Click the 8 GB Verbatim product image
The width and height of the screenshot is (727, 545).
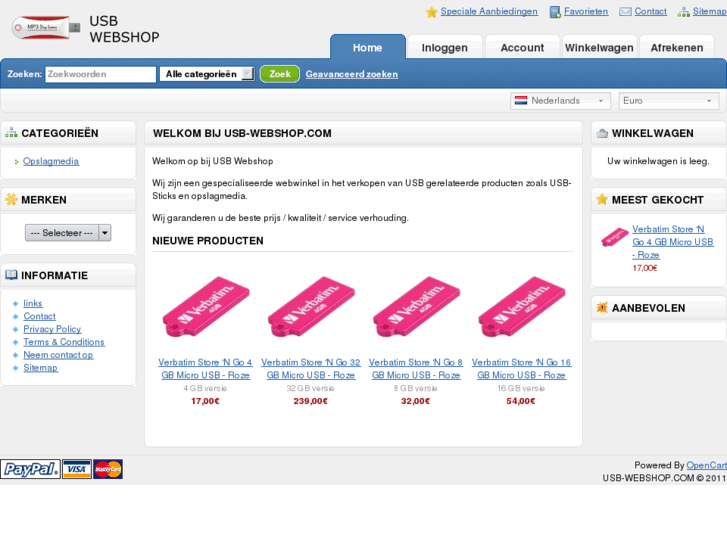416,307
